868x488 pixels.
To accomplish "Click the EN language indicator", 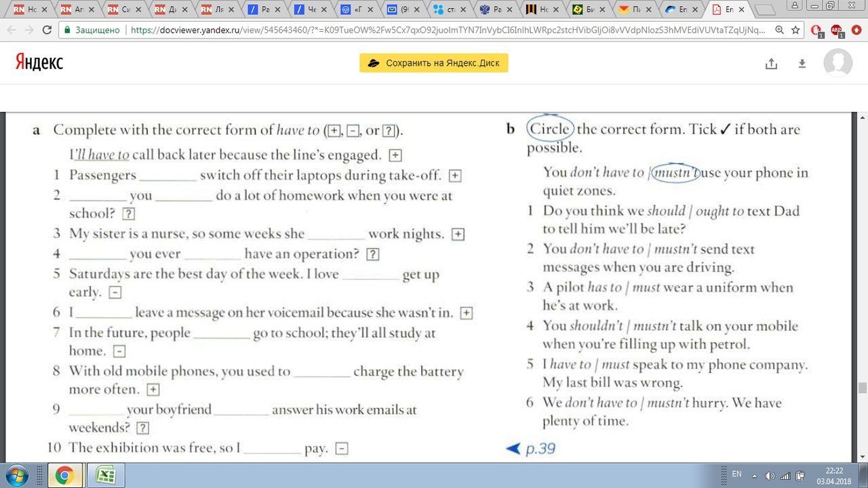I will point(737,474).
